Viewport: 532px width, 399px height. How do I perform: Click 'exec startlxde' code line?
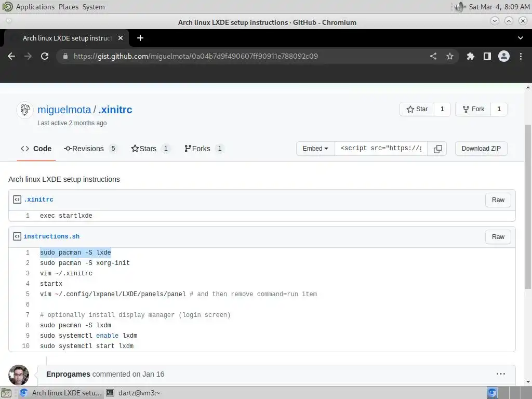[x=66, y=216]
